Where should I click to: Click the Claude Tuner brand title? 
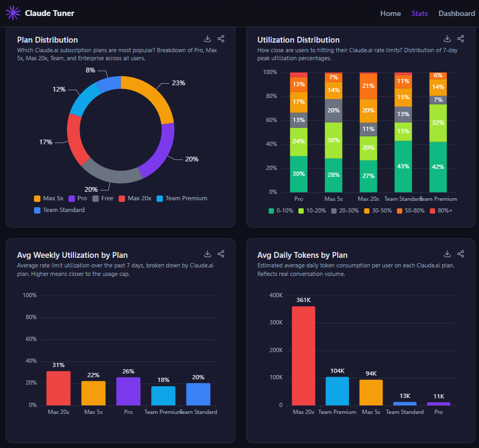click(x=50, y=13)
